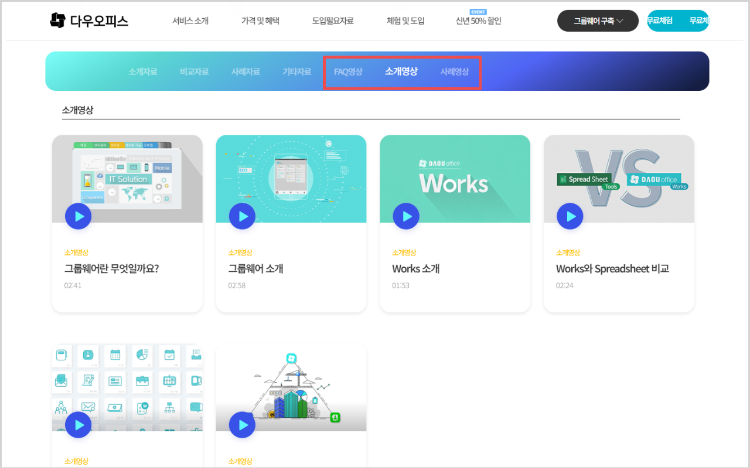This screenshot has height=468, width=750.
Task: Switch to the 소개자료 tab
Action: point(143,72)
